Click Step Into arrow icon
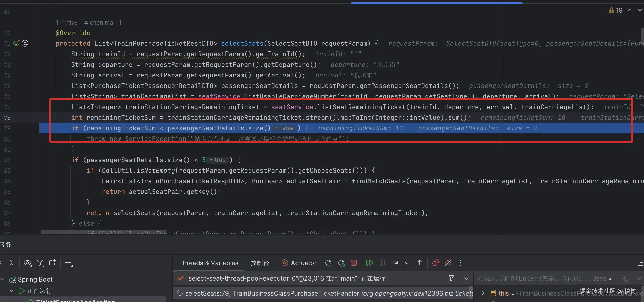Image resolution: width=644 pixels, height=302 pixels. pyautogui.click(x=407, y=263)
